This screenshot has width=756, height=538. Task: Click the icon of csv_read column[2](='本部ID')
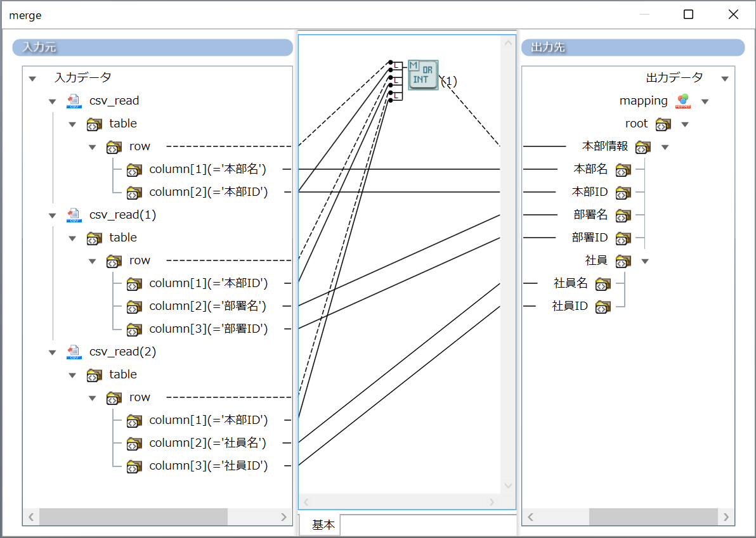coord(134,193)
